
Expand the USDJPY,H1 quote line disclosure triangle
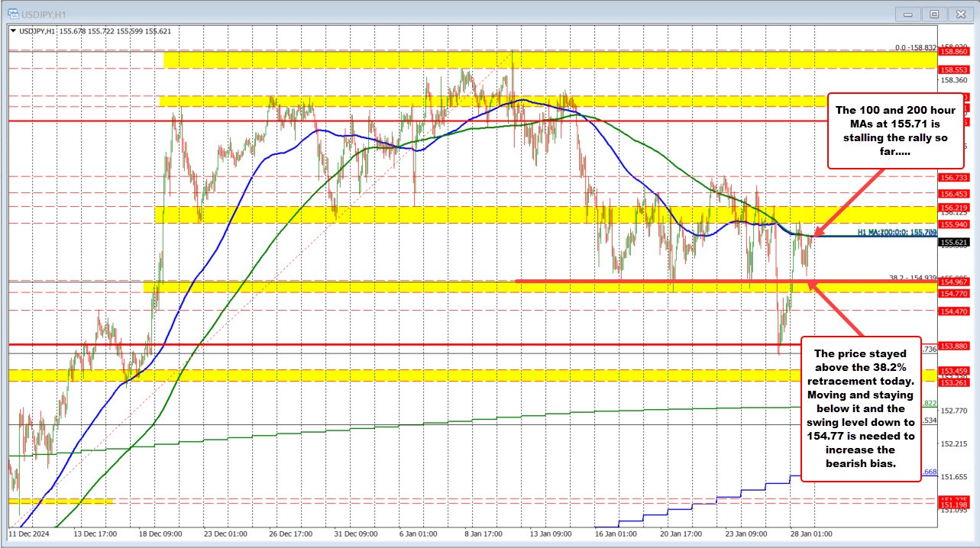[x=12, y=31]
